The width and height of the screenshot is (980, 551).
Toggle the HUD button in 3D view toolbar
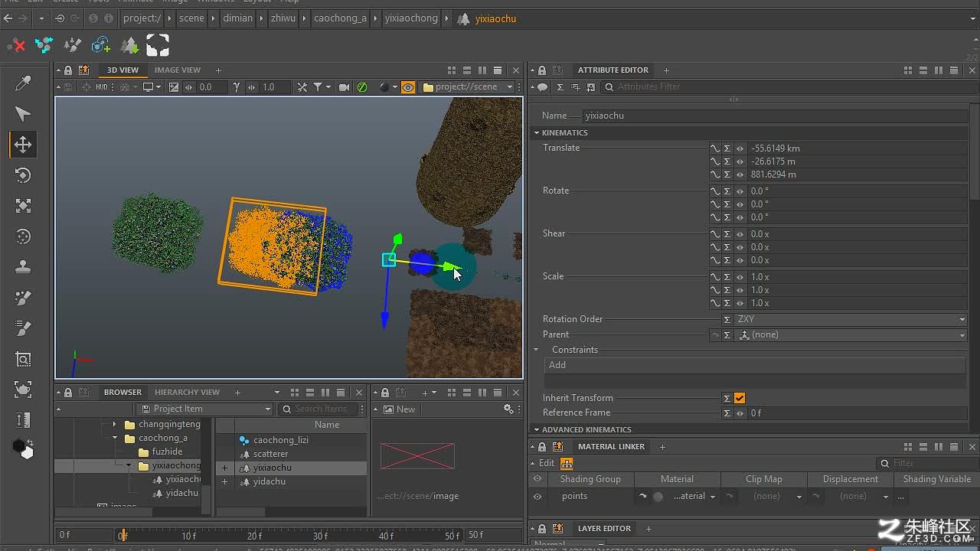[x=102, y=87]
